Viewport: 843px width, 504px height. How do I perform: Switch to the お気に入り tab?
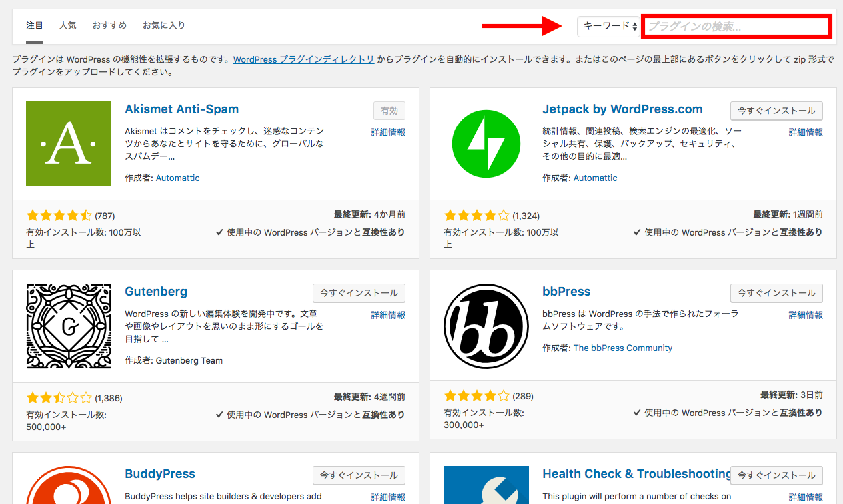(164, 26)
